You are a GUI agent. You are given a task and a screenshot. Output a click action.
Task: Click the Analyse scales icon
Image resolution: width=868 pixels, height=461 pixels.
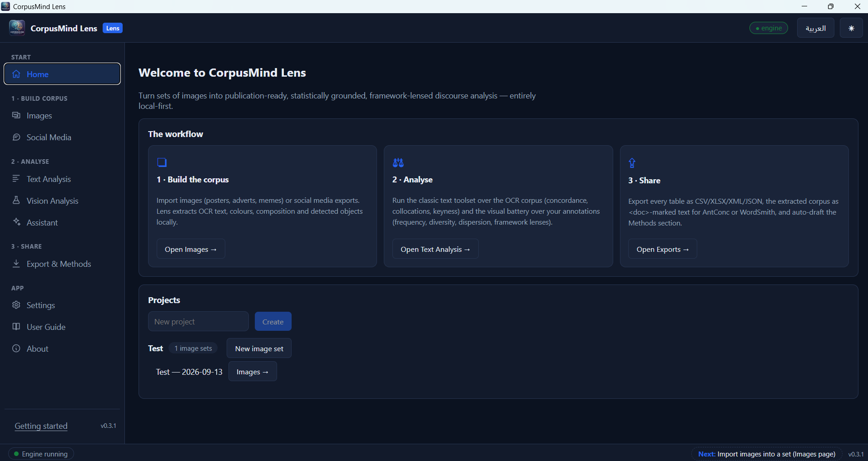click(398, 162)
